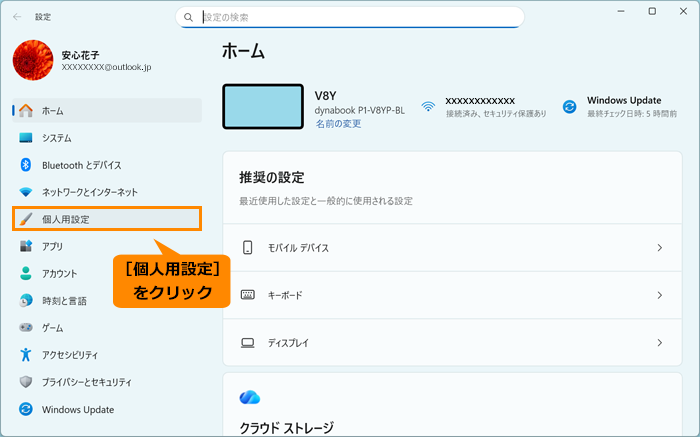Click the Bluetooth icon in sidebar
Image resolution: width=700 pixels, height=437 pixels.
click(x=26, y=165)
